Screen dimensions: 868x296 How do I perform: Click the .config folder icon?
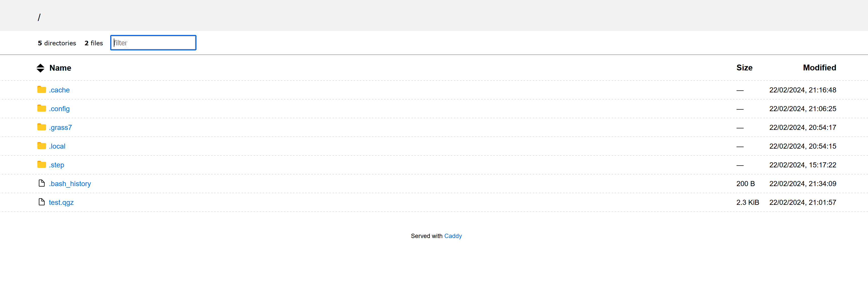pyautogui.click(x=41, y=108)
